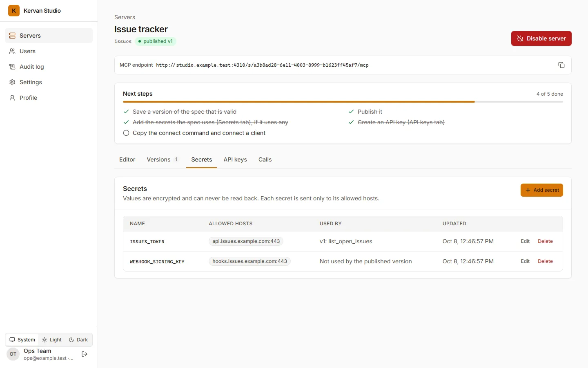Click the OT user avatar

coord(13,354)
